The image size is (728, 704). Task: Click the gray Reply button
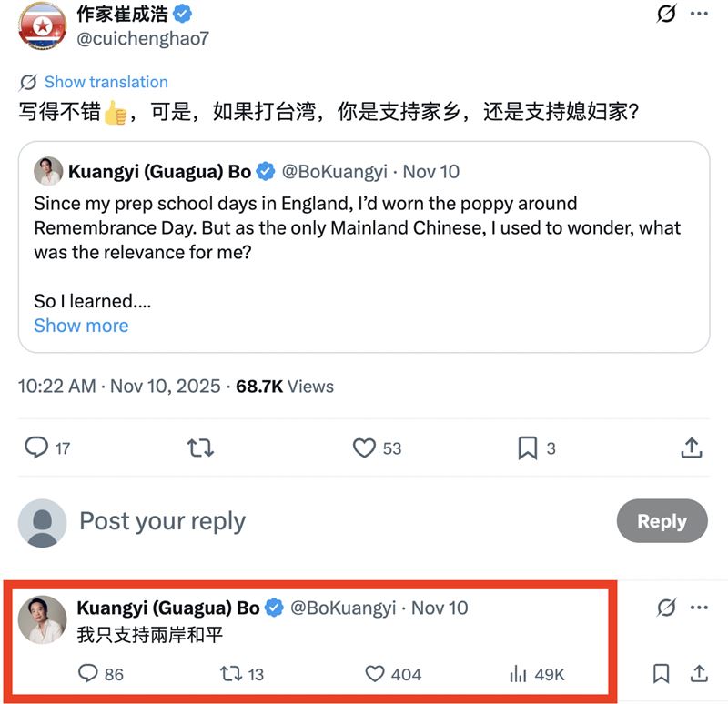662,520
